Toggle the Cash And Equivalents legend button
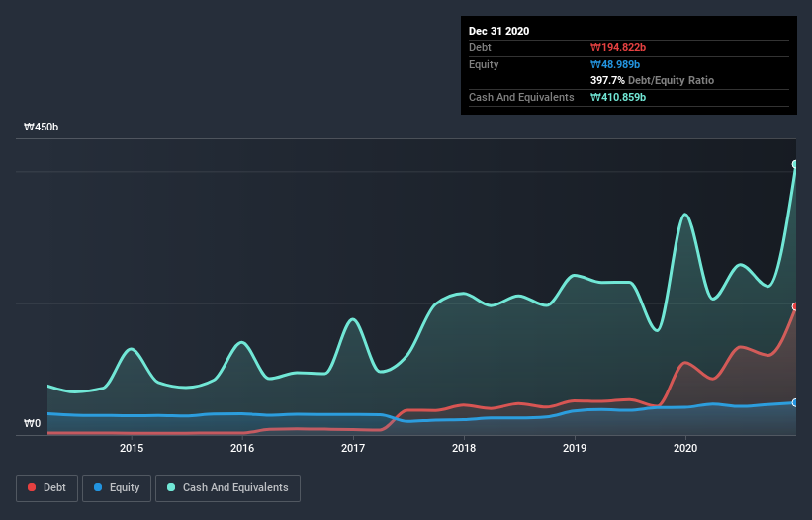This screenshot has height=520, width=812. click(227, 488)
